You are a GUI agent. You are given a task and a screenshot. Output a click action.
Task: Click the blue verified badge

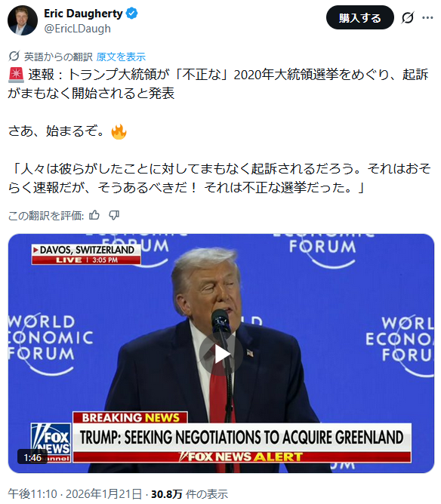[x=131, y=14]
